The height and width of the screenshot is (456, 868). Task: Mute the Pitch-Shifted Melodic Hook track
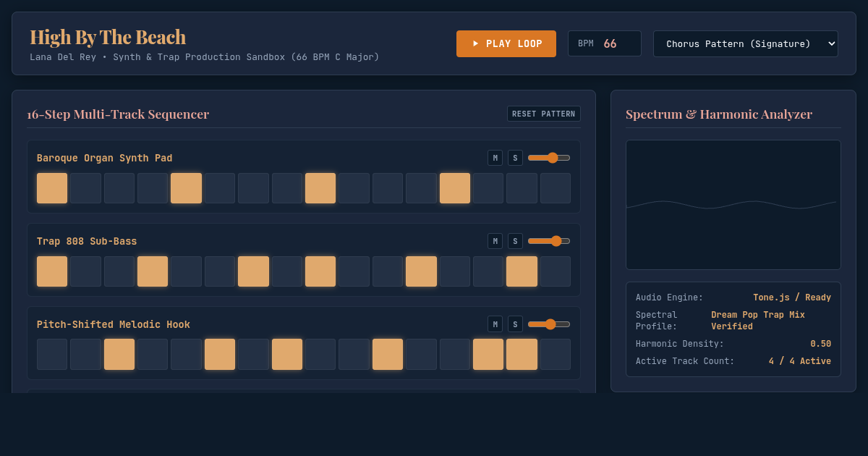[x=495, y=324]
